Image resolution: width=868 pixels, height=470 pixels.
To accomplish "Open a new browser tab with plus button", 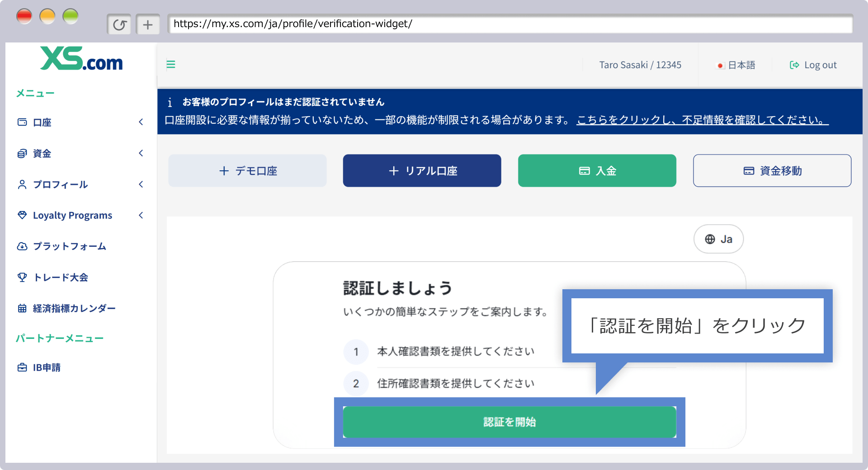I will [148, 24].
